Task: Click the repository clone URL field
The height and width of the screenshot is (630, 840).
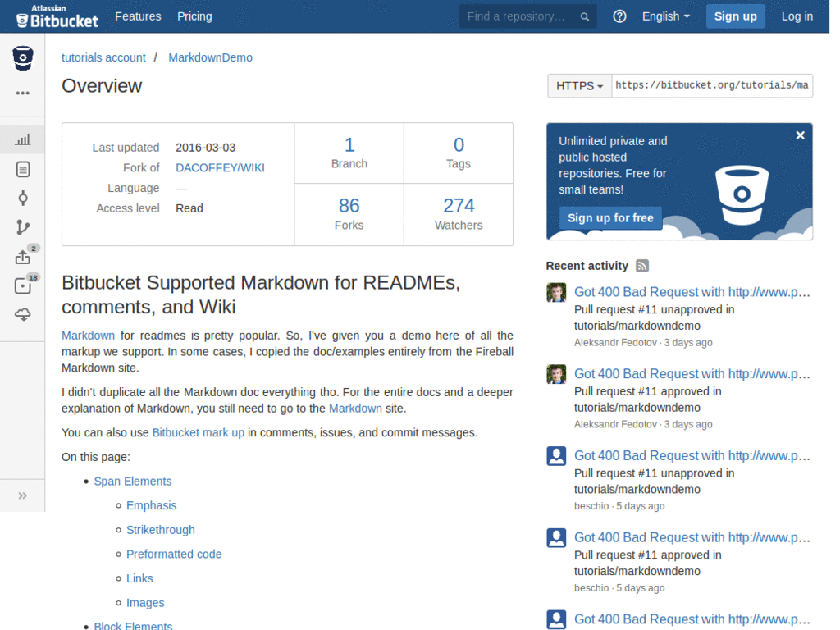Action: (712, 85)
